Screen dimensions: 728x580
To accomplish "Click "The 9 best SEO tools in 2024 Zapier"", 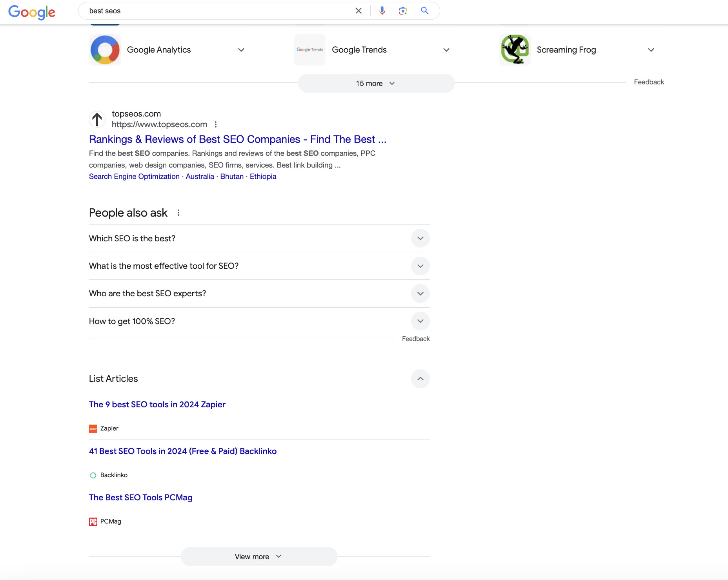I will click(157, 404).
